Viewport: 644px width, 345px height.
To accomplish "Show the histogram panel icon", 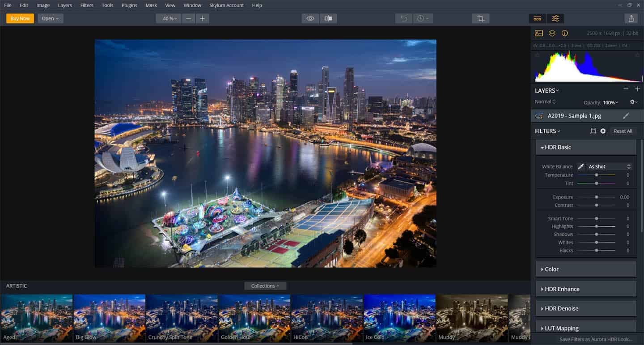I will (539, 33).
